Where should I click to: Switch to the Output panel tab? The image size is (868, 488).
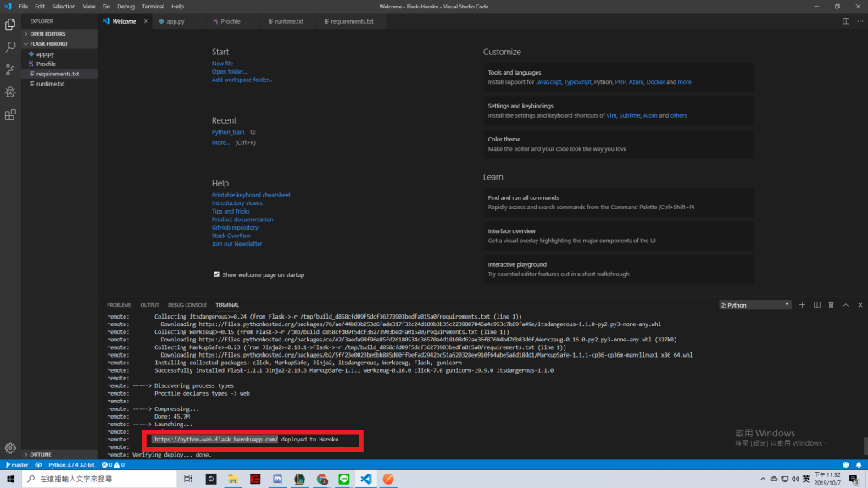pyautogui.click(x=149, y=305)
